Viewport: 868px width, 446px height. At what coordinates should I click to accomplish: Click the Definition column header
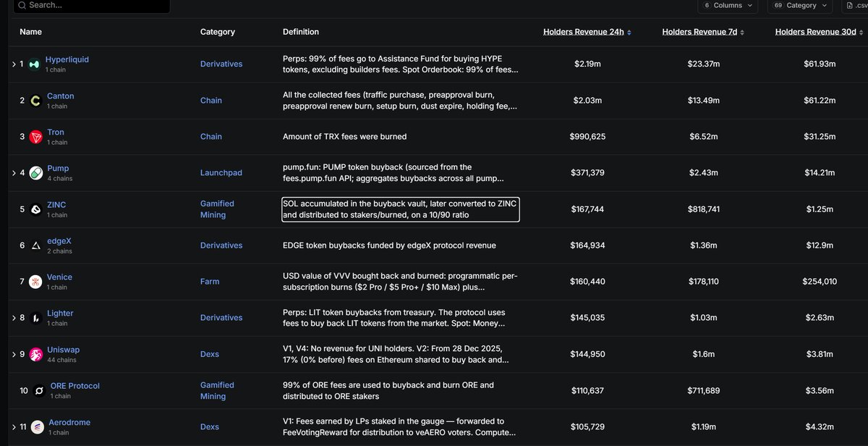(x=301, y=32)
